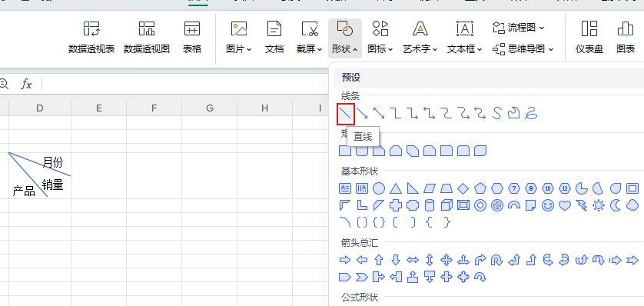
Task: Pick the S-shaped curve line shape
Action: point(497,113)
